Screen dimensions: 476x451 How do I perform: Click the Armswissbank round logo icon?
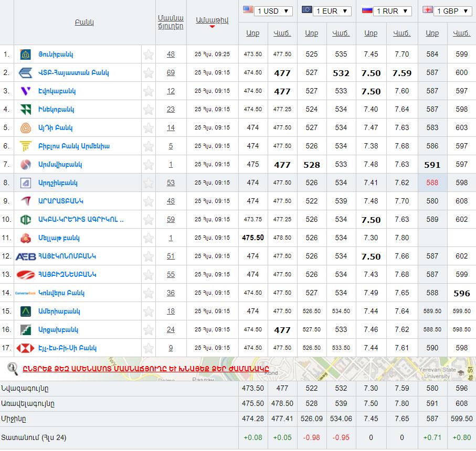click(x=25, y=164)
